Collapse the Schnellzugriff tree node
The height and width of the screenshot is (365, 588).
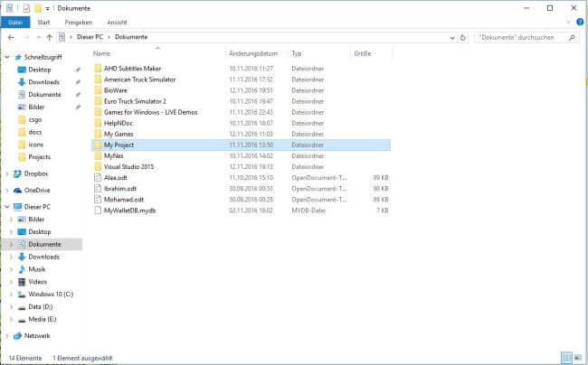pyautogui.click(x=7, y=57)
